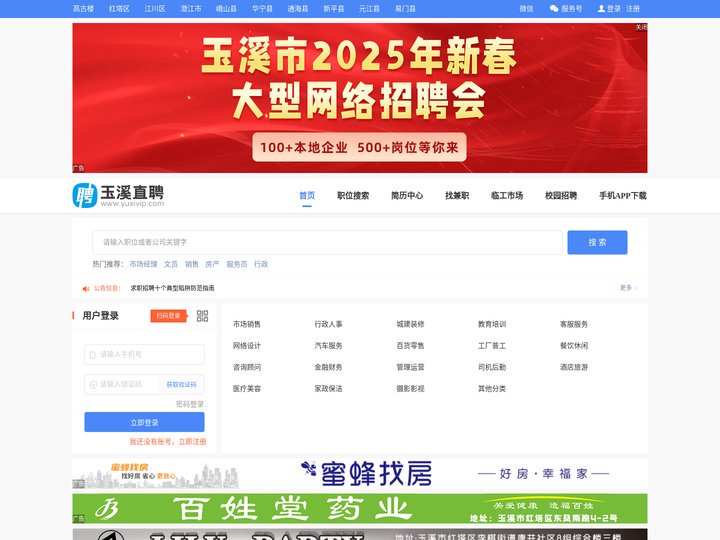Switch to 密码登录
Screen dimensions: 720x540
pos(190,404)
